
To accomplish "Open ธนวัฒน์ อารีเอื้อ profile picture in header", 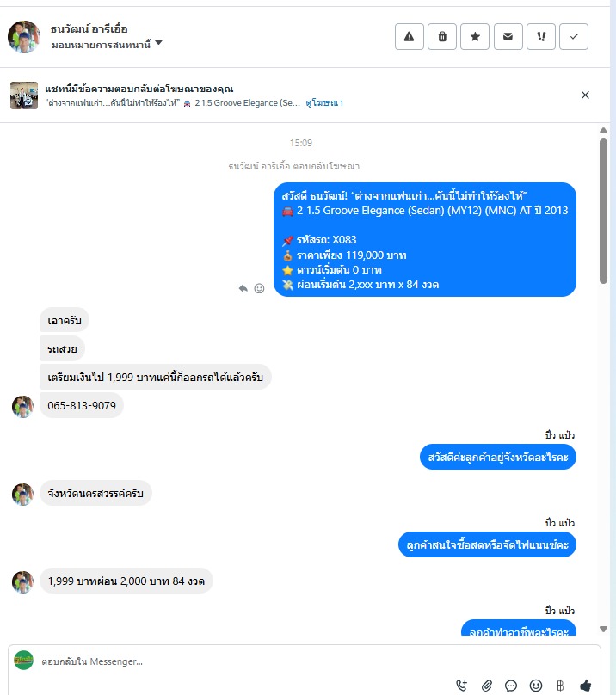I will pyautogui.click(x=24, y=37).
